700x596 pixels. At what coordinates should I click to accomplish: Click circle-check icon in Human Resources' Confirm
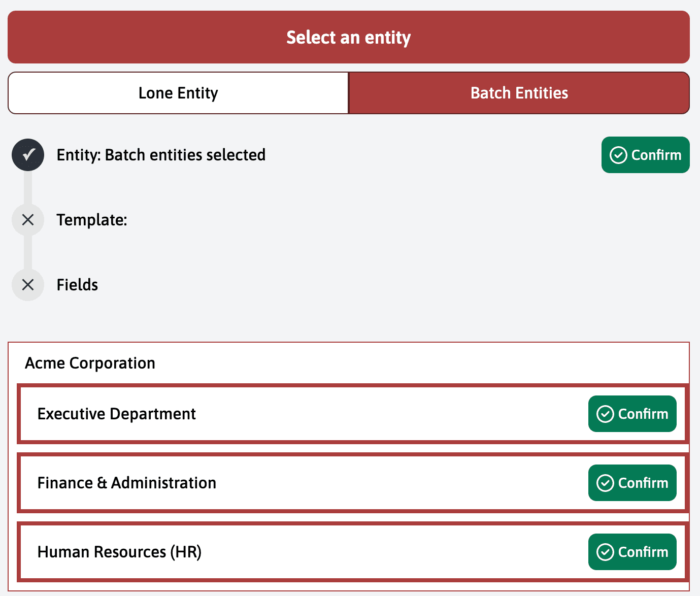click(x=605, y=552)
